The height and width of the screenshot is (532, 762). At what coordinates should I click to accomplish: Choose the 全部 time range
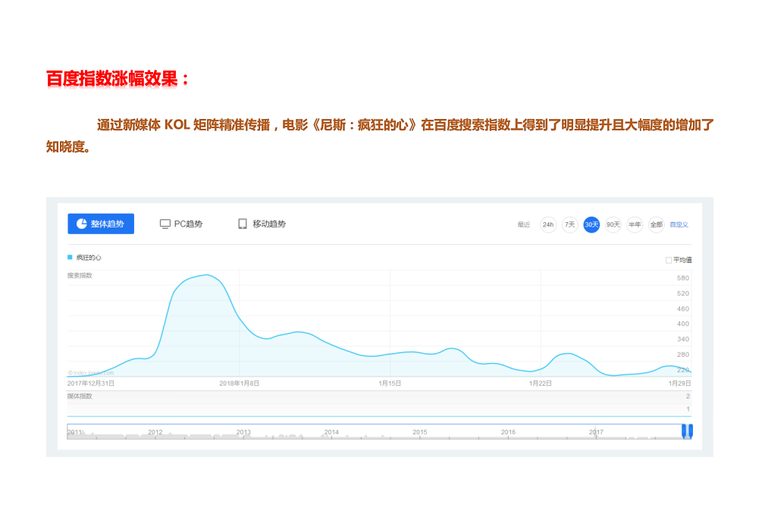657,224
